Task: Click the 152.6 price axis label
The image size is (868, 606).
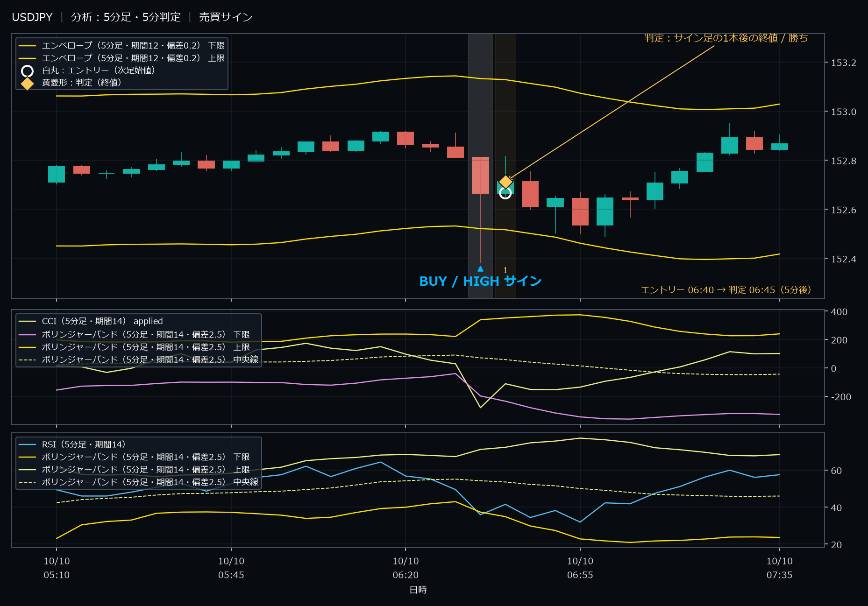Action: tap(843, 210)
